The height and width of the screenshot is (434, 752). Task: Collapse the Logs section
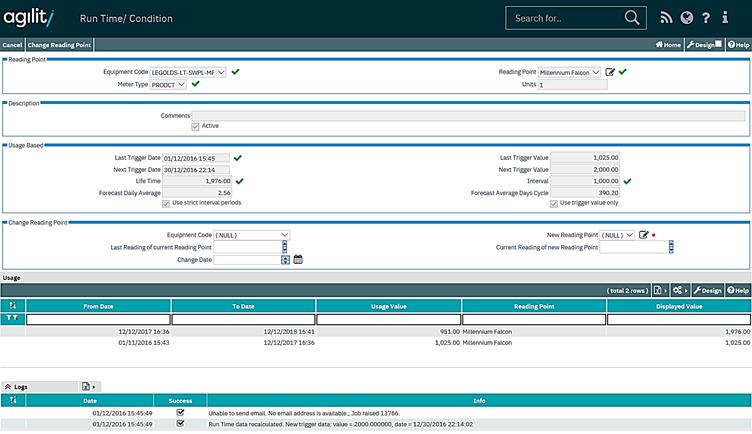8,385
